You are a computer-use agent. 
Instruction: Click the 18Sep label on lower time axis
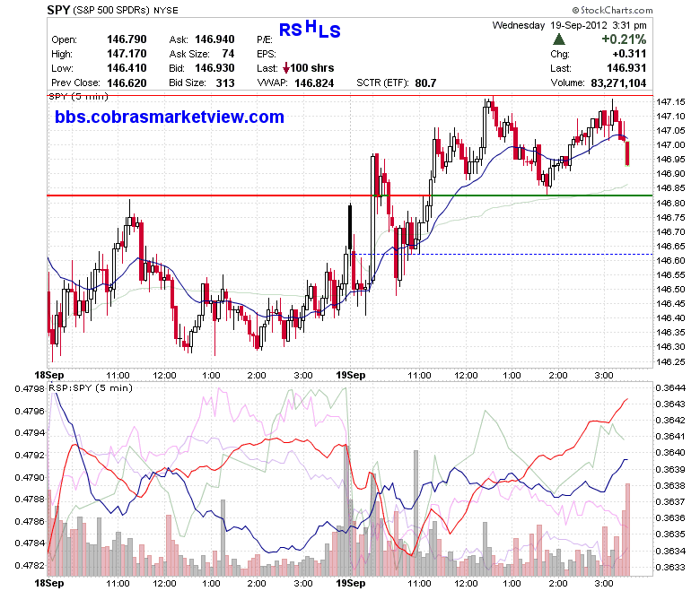click(x=49, y=583)
